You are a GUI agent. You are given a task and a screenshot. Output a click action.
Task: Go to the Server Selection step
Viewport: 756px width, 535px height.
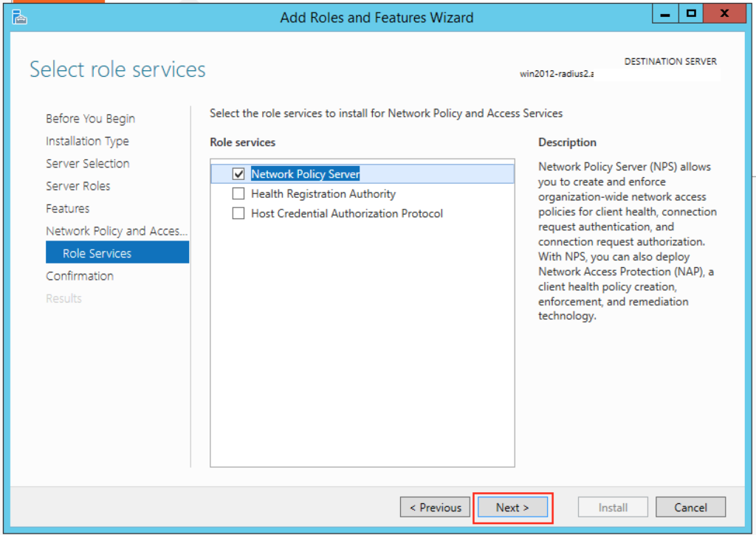coord(87,163)
